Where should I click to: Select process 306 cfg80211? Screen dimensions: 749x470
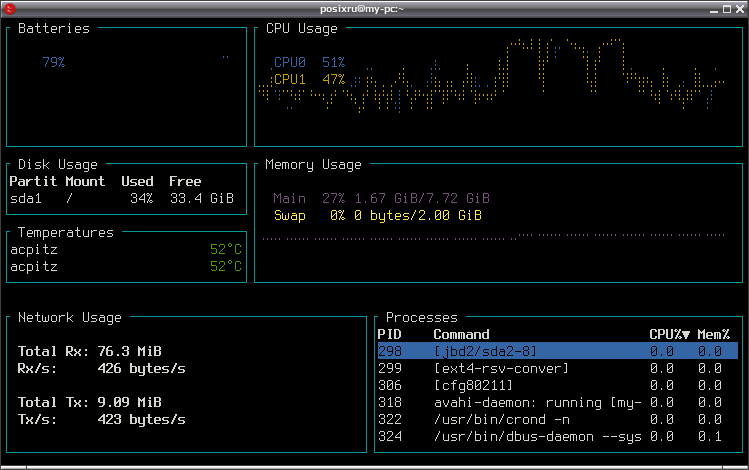click(x=557, y=385)
